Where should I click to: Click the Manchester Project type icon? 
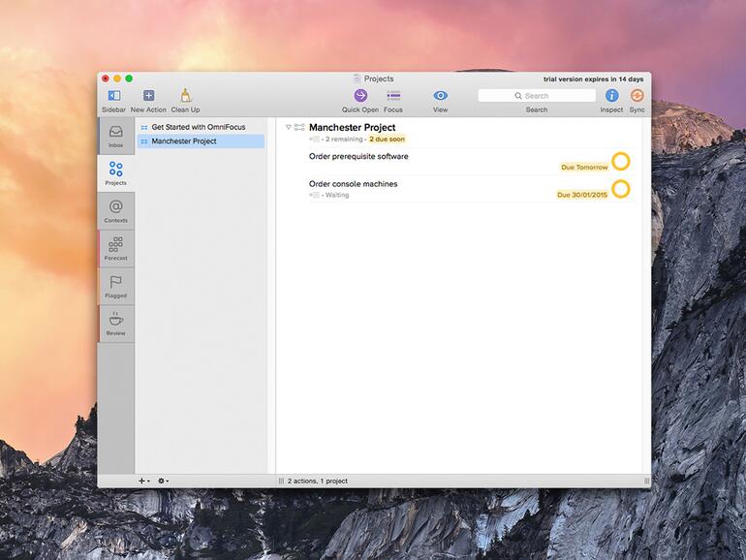[x=299, y=127]
